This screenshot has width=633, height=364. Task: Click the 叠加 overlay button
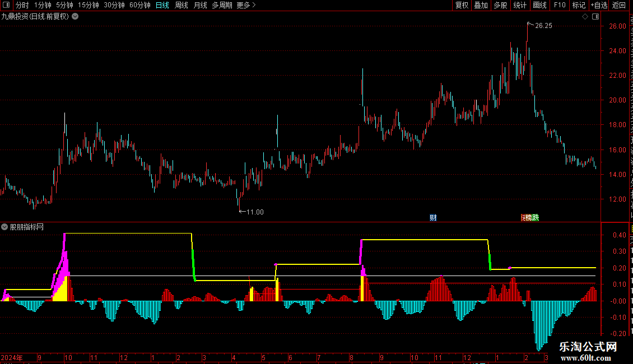pyautogui.click(x=481, y=5)
